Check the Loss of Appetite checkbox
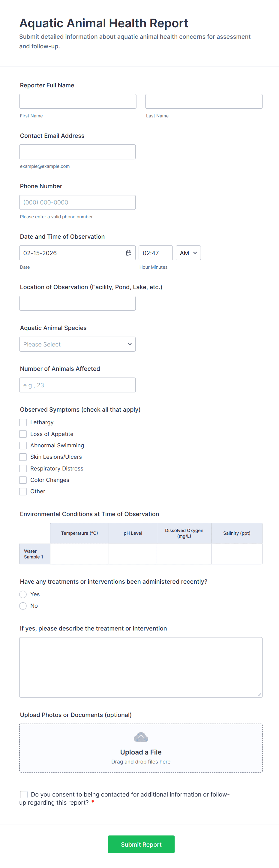This screenshot has width=279, height=868. tap(23, 434)
